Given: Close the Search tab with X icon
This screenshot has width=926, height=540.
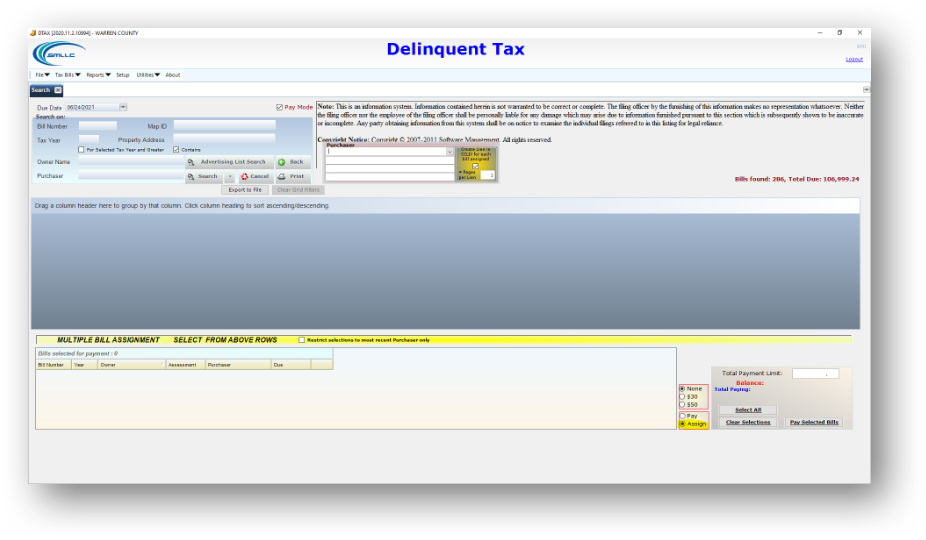Looking at the screenshot, I should (58, 90).
